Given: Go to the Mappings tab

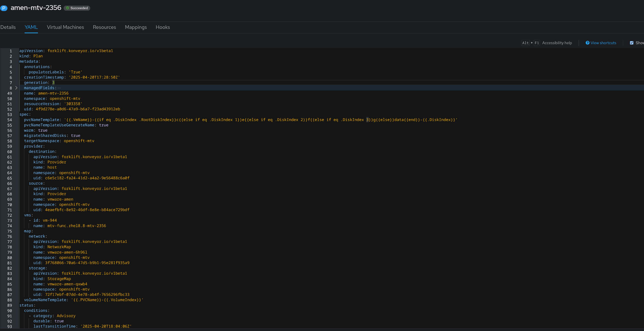Looking at the screenshot, I should coord(136,27).
